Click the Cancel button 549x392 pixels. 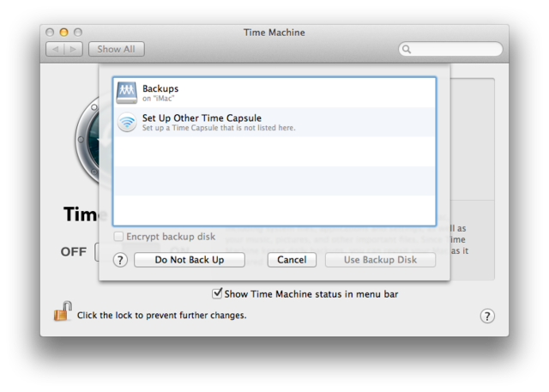tap(292, 260)
